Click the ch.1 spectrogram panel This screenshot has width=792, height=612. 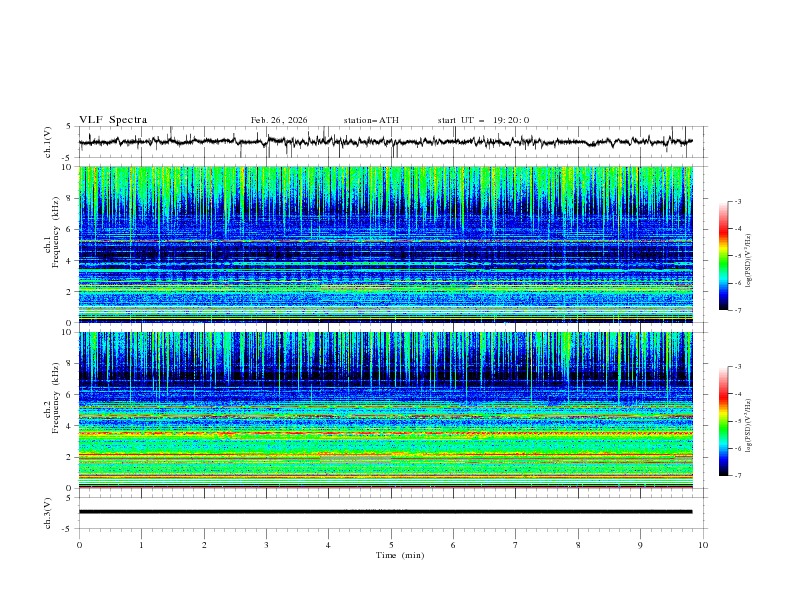(x=385, y=244)
